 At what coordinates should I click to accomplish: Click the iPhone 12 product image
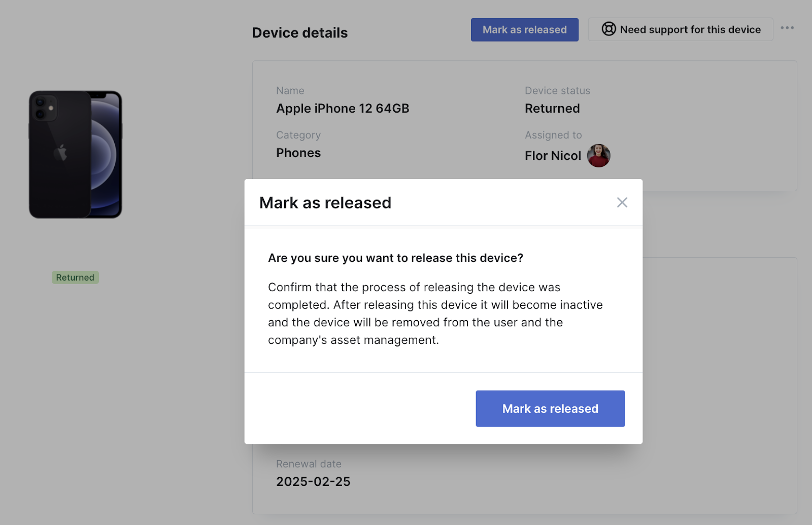click(76, 154)
